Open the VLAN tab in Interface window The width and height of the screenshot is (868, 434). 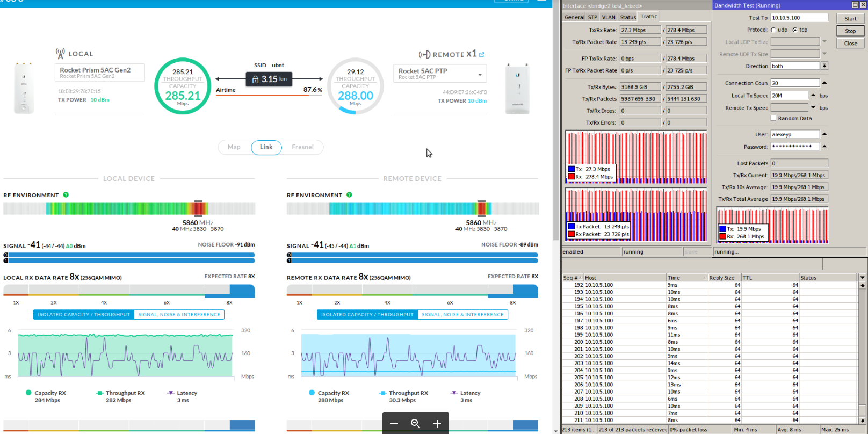[x=609, y=17]
